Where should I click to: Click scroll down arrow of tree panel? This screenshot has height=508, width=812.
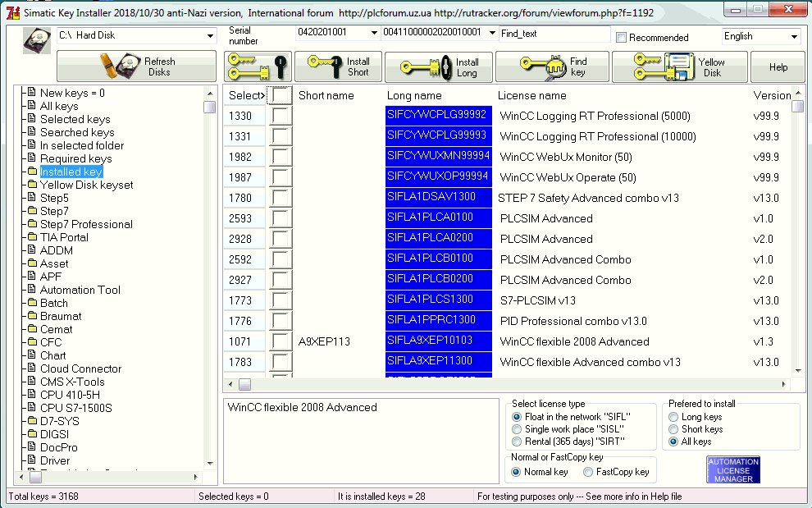210,463
